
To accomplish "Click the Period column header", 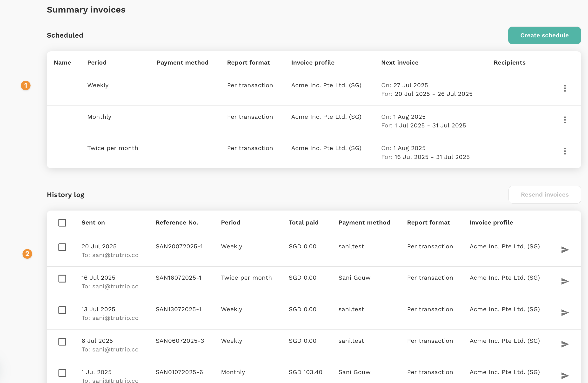I will coord(231,223).
